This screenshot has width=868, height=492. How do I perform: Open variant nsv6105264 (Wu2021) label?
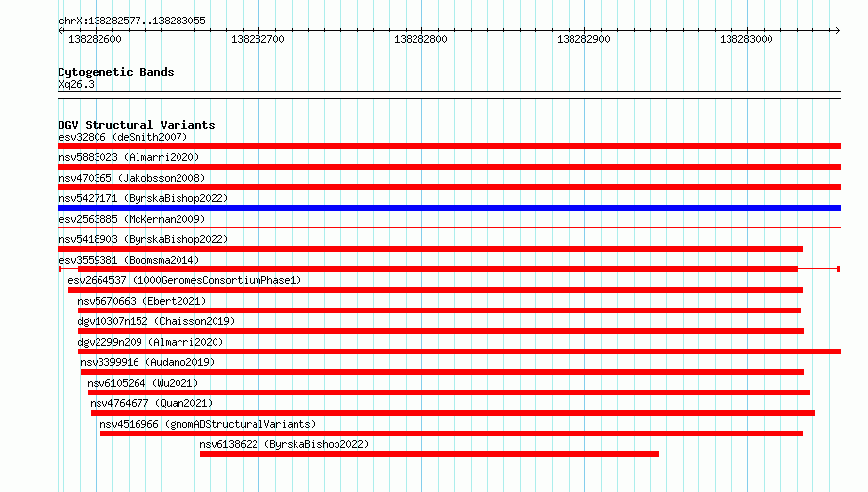click(x=142, y=383)
